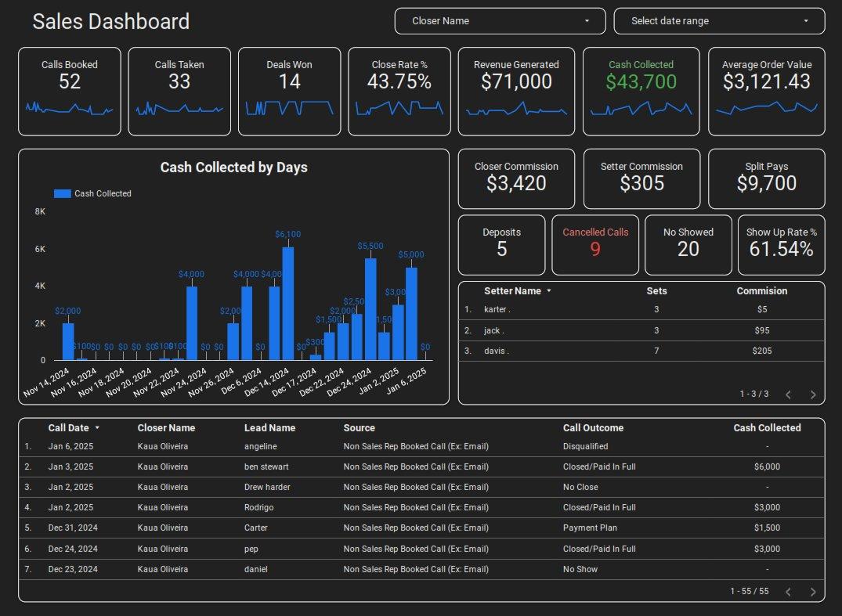Click the Cash Collected legend color swatch
The image size is (842, 616).
(63, 193)
